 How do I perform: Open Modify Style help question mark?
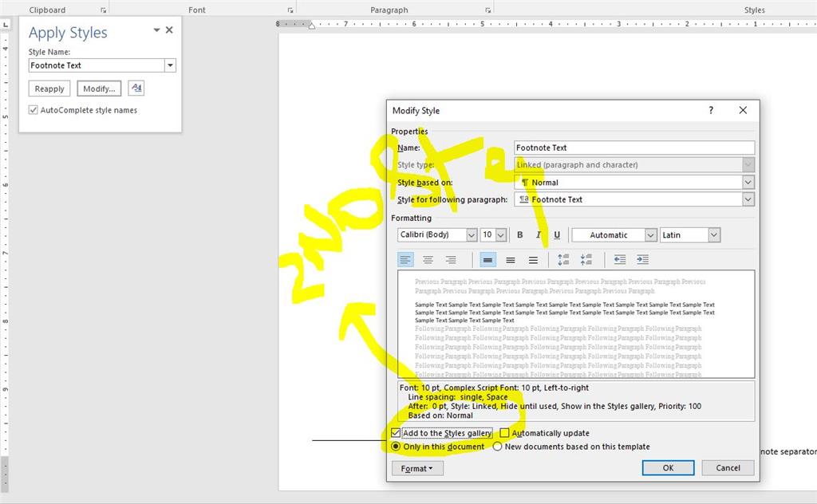tap(711, 110)
